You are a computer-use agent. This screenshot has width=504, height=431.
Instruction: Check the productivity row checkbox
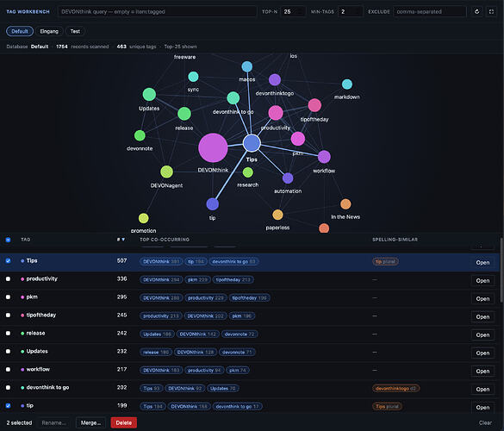tap(8, 279)
